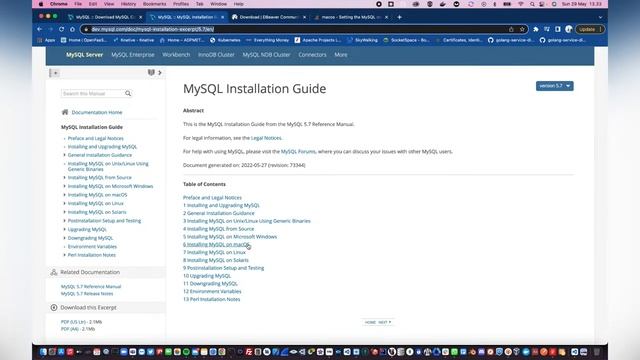Open a new browser tab
Screen dimensions: 640x360
point(400,17)
